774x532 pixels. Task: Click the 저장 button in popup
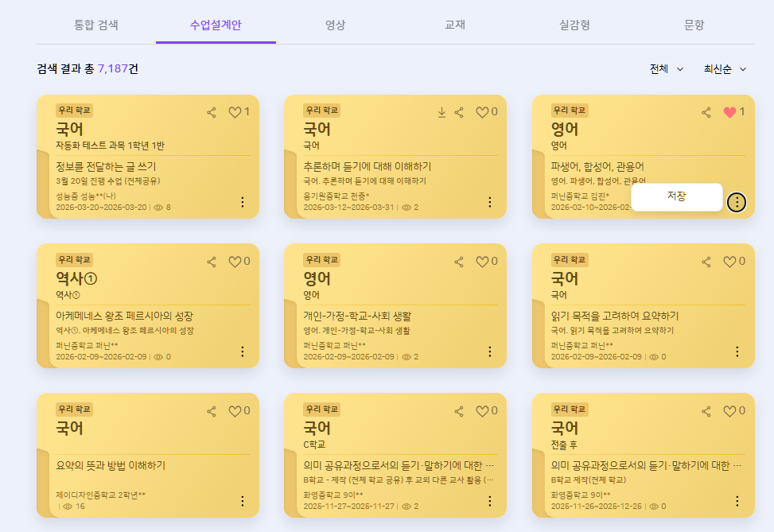click(676, 196)
